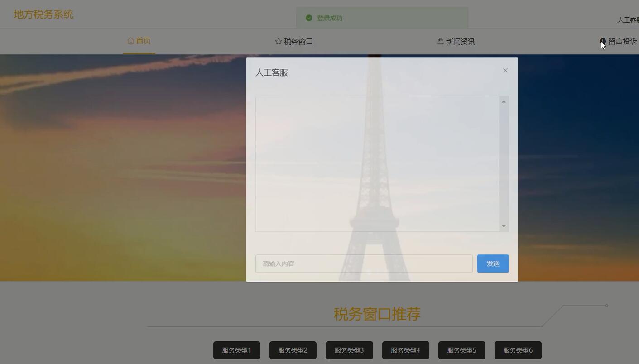The height and width of the screenshot is (364, 639).
Task: Click the 人工客服 link at top right
Action: [628, 20]
